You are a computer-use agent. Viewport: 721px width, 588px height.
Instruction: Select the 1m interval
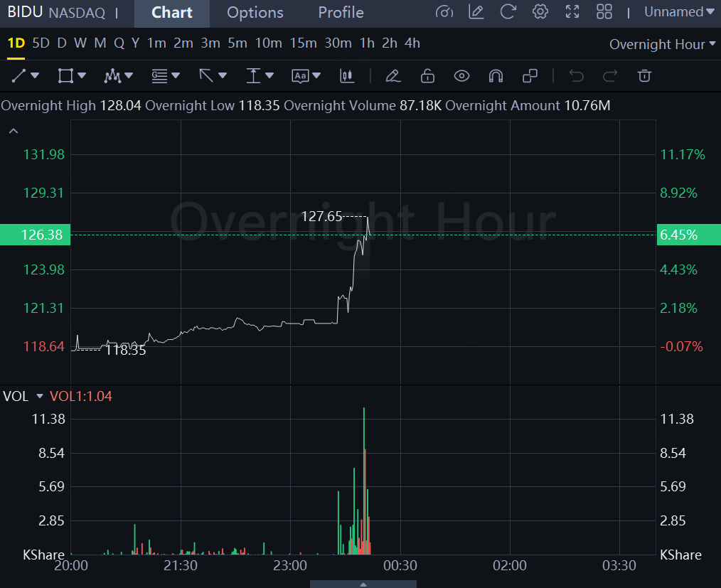[x=156, y=43]
